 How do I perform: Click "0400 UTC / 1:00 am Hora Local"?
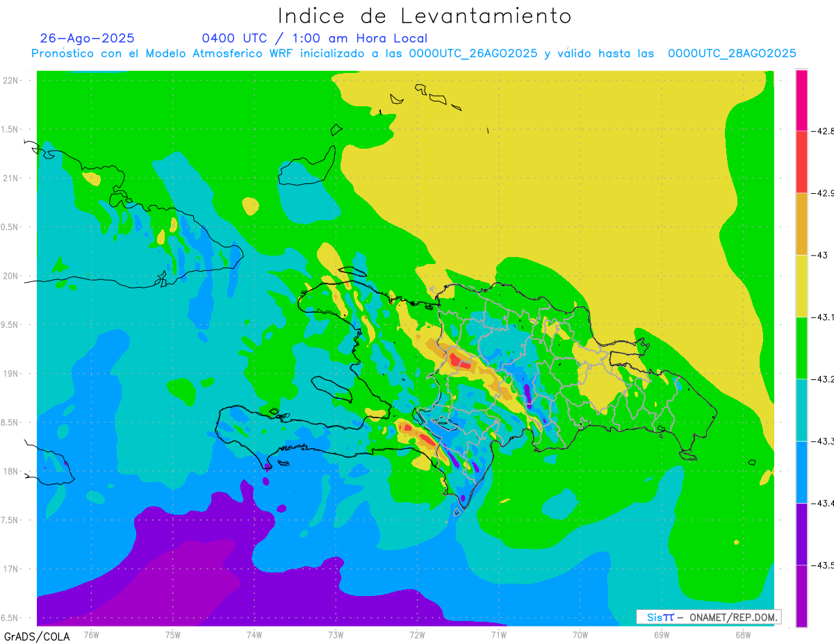[315, 38]
